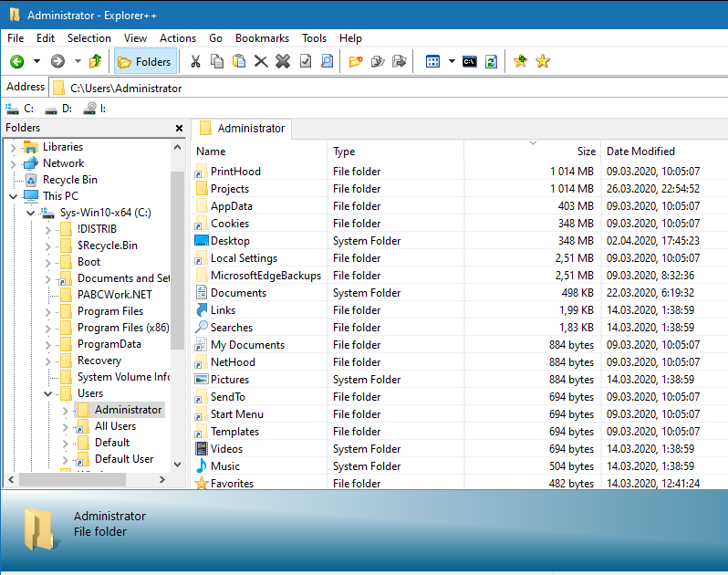This screenshot has width=728, height=575.
Task: Open Properties via the checkmark sheet icon
Action: pos(306,61)
